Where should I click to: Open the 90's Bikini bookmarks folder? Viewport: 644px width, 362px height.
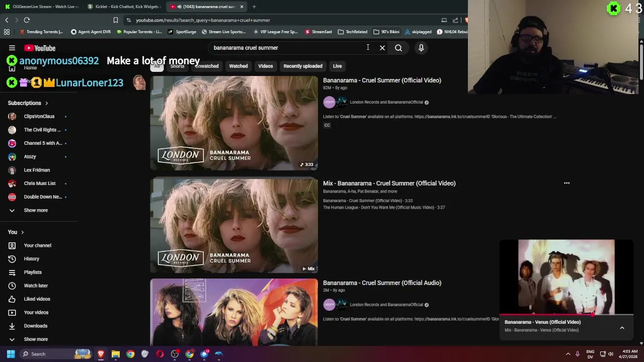pos(386,32)
